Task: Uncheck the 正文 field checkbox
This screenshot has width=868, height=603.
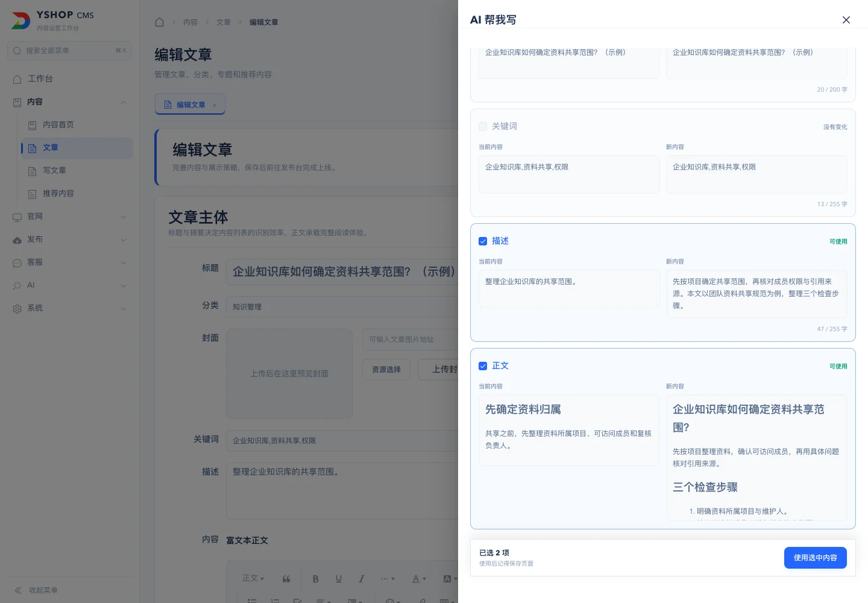Action: click(483, 366)
